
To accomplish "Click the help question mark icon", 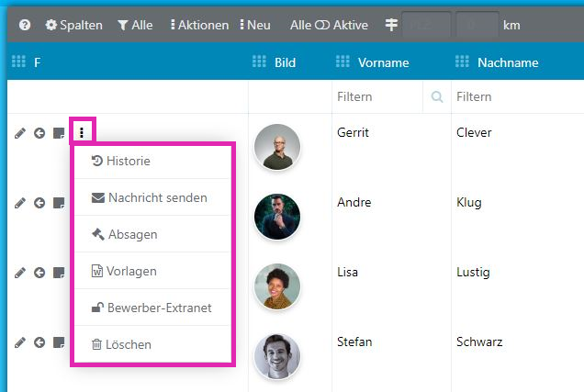I will [x=25, y=26].
